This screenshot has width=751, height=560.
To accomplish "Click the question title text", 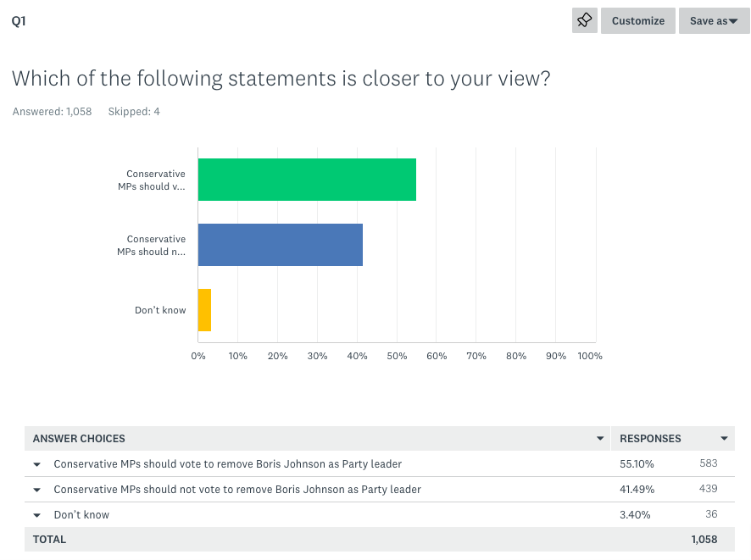I will 281,79.
